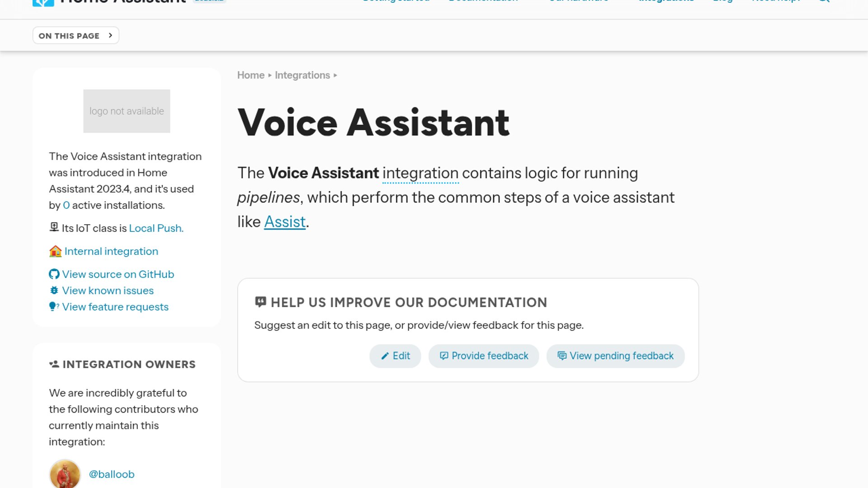The height and width of the screenshot is (488, 868).
Task: Click the 0 active installations link
Action: click(x=66, y=205)
